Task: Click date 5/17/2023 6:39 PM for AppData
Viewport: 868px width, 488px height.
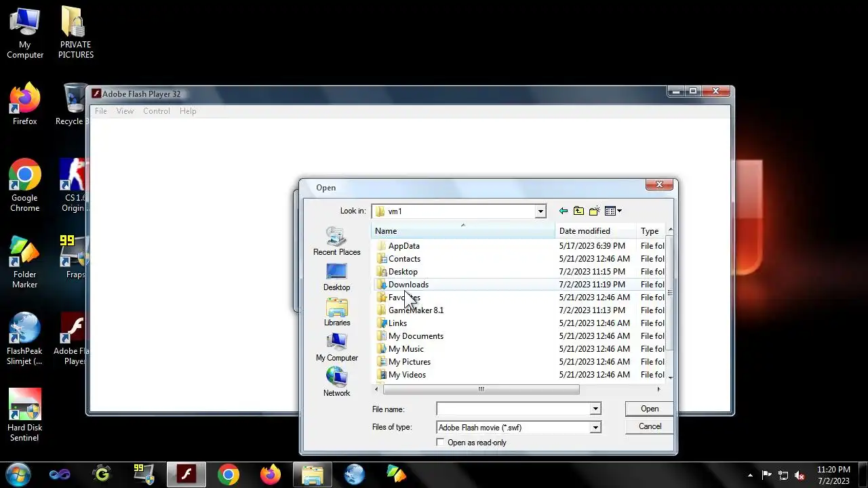Action: [592, 246]
